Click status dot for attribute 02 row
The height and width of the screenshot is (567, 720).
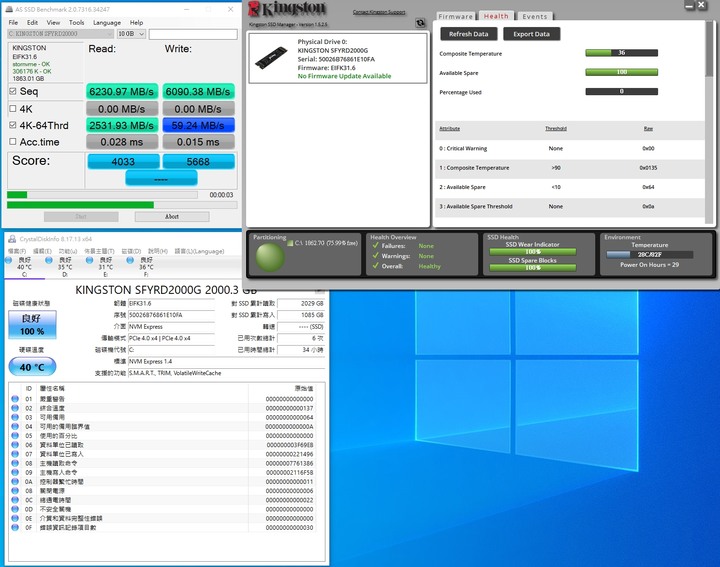point(15,408)
